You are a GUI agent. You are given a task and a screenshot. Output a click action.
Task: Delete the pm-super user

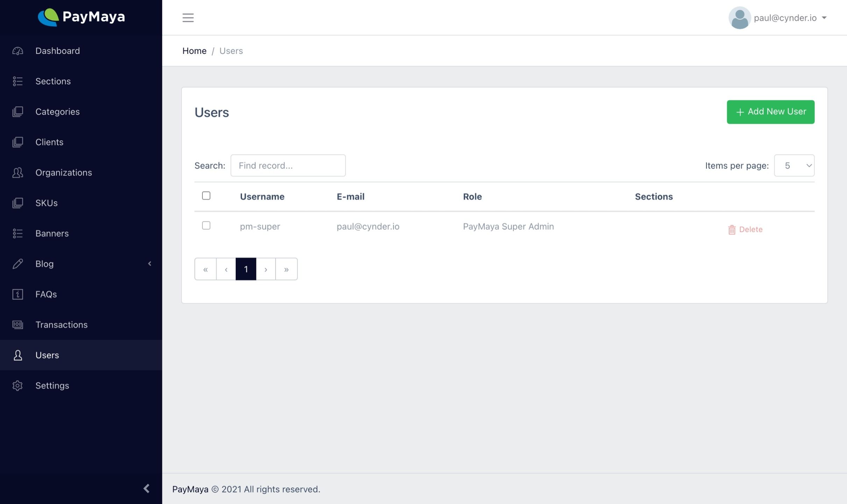pos(745,230)
